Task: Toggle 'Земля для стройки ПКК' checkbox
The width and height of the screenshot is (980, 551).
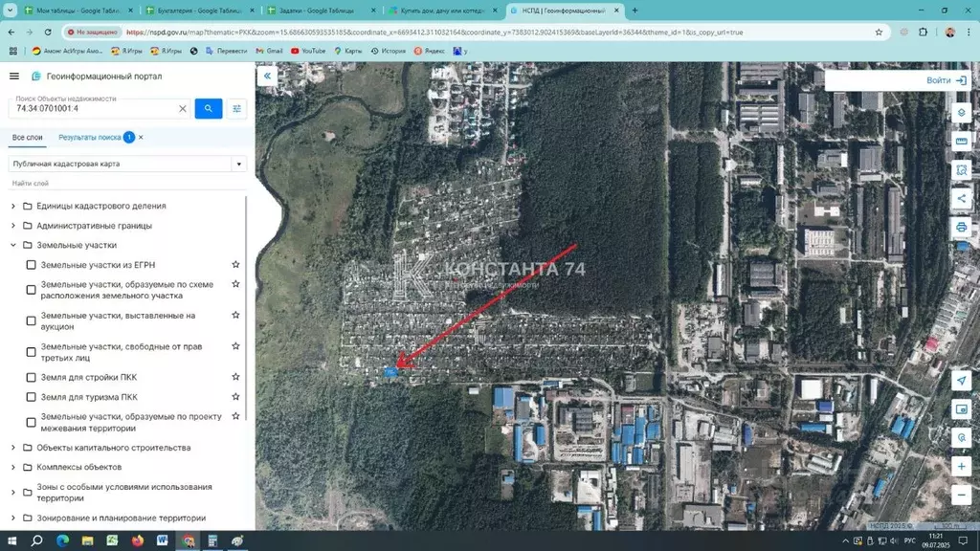Action: (31, 377)
